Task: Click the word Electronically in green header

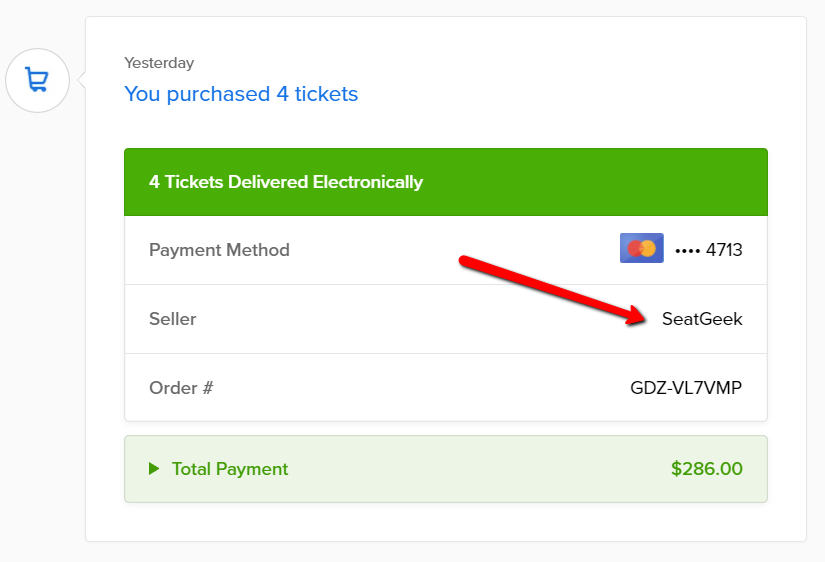Action: pos(368,182)
